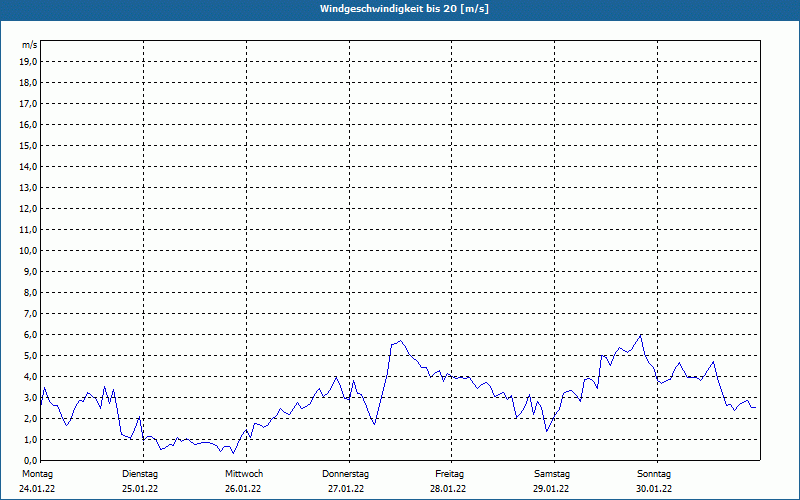This screenshot has width=800, height=500.
Task: Click the date label 26.01.22
Action: pos(244,489)
